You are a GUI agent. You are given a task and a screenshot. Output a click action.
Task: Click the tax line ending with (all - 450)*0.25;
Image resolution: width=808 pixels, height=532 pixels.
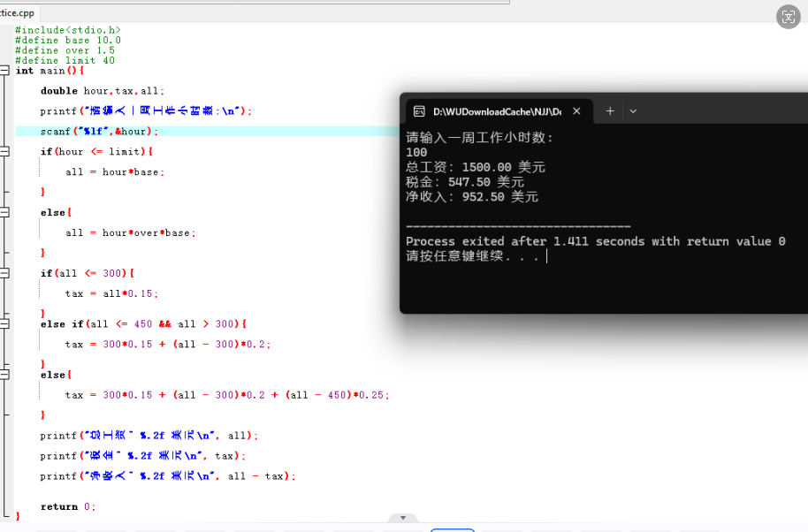tap(226, 395)
